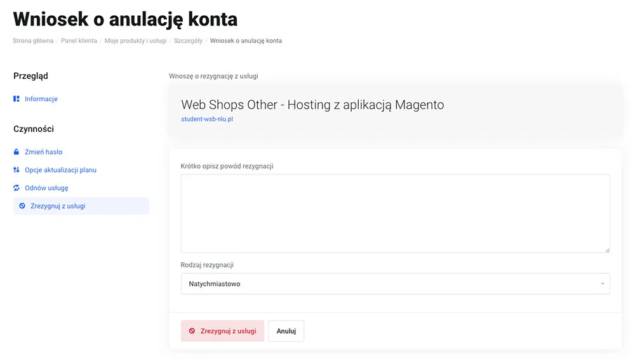Navigate to Moje produkty i usługi breadcrumb
The height and width of the screenshot is (364, 635).
[135, 41]
